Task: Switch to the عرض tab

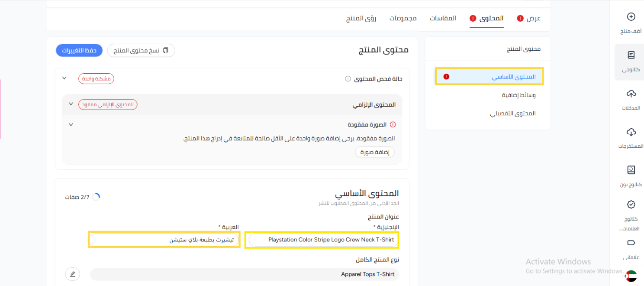Action: point(534,18)
